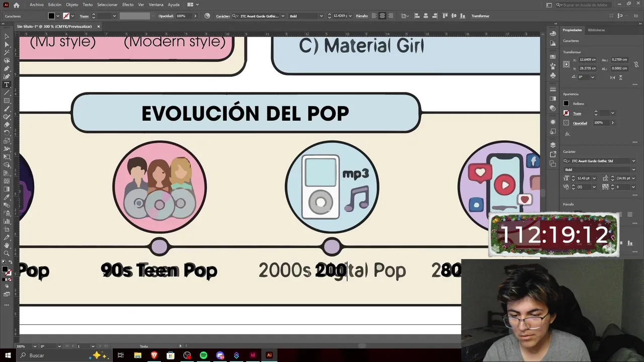Click Párrafo link in control bar
The height and width of the screenshot is (362, 644).
coord(362,16)
